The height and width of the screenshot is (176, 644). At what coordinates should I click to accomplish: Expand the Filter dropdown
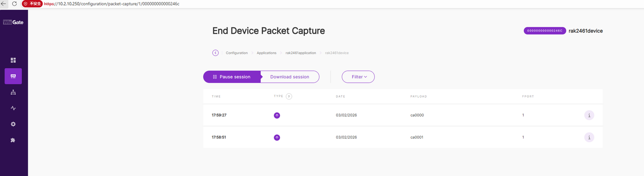(x=358, y=77)
